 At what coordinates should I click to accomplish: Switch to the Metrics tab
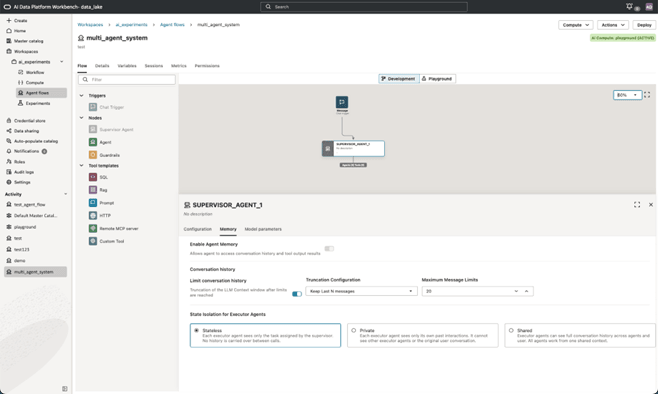tap(178, 66)
